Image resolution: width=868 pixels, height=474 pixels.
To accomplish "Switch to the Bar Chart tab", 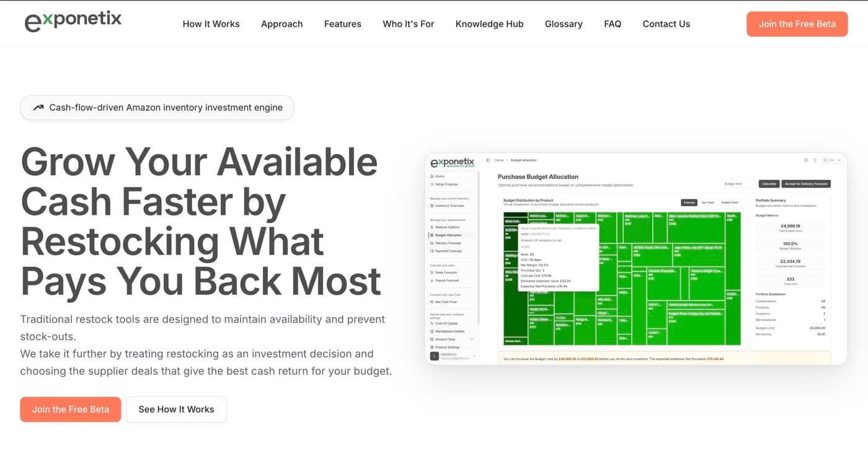I will (708, 203).
